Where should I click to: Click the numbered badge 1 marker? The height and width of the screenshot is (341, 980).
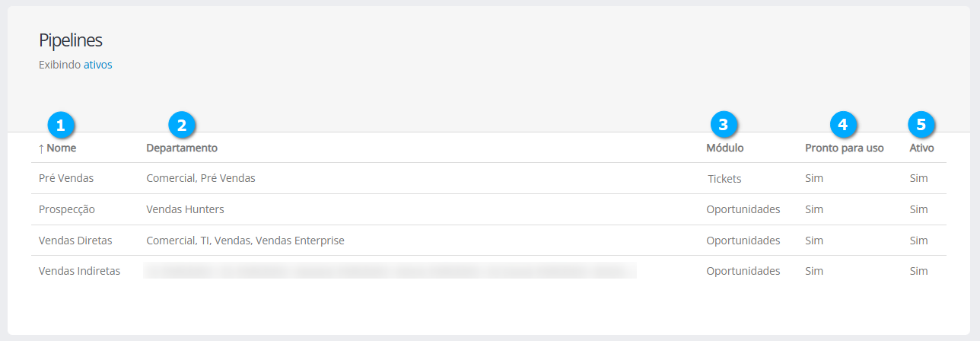pyautogui.click(x=61, y=125)
